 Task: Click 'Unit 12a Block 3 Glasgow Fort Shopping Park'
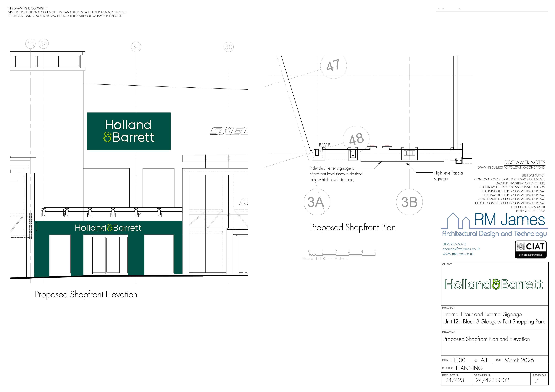[494, 322]
